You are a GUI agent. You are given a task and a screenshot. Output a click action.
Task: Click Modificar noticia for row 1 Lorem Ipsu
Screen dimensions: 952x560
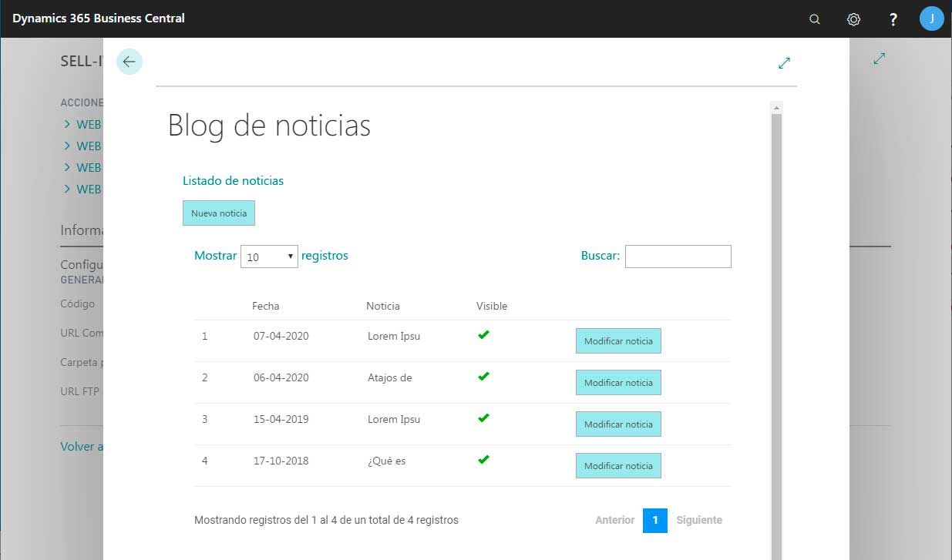click(x=618, y=341)
